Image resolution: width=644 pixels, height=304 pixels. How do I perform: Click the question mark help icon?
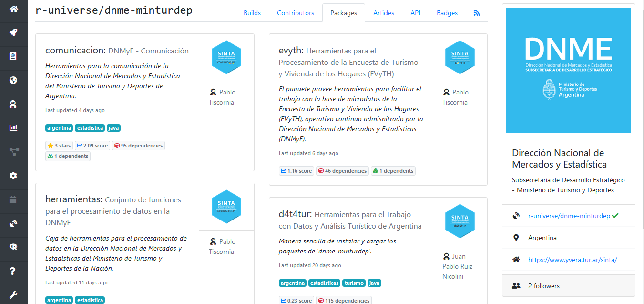pos(13,271)
